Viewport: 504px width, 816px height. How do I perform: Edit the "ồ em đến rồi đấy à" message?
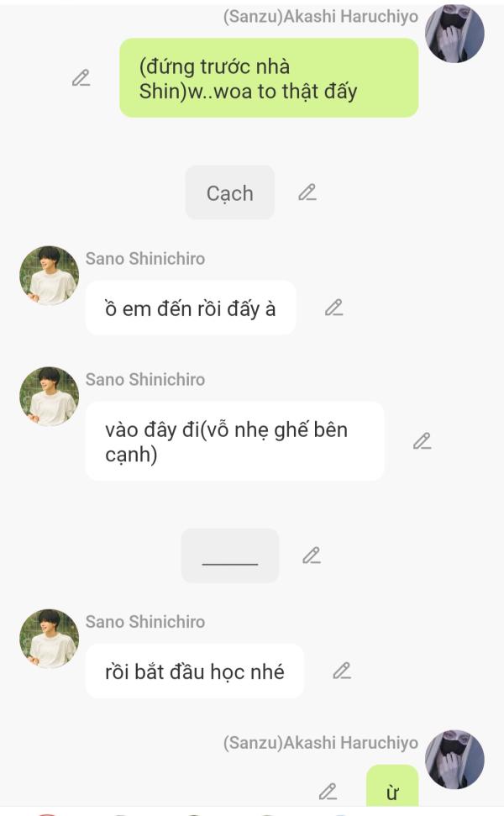pos(334,308)
